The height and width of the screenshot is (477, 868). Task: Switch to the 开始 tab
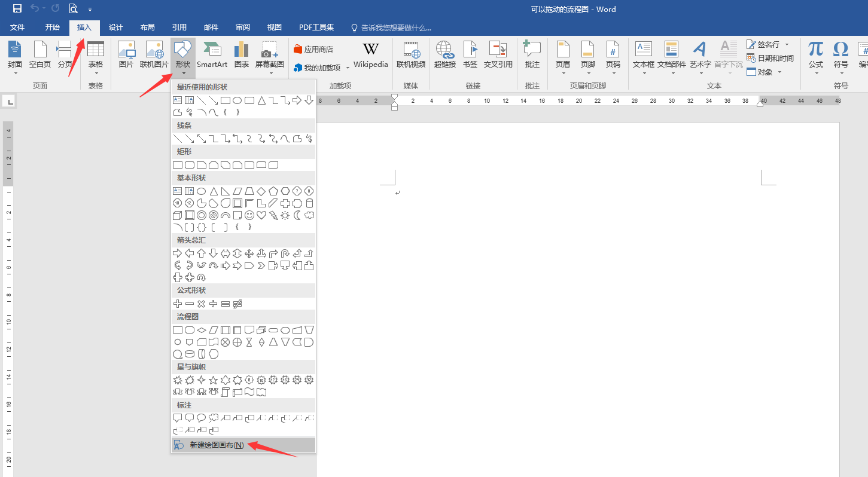(52, 27)
